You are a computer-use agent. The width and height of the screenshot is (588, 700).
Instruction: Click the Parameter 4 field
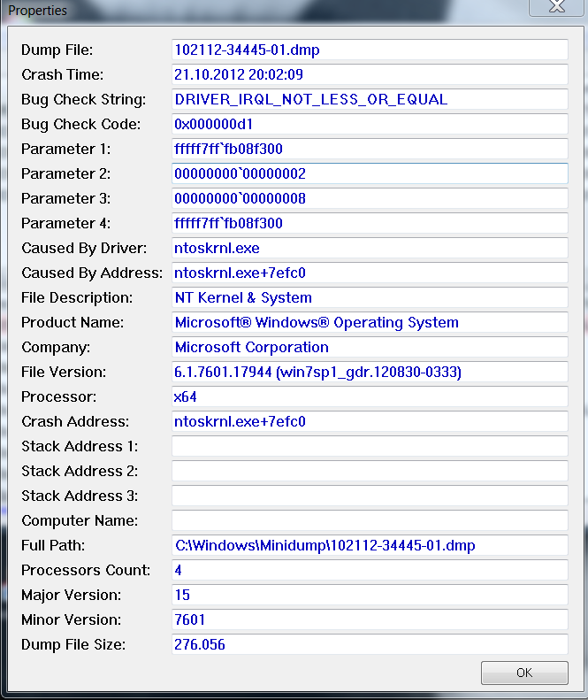click(370, 223)
